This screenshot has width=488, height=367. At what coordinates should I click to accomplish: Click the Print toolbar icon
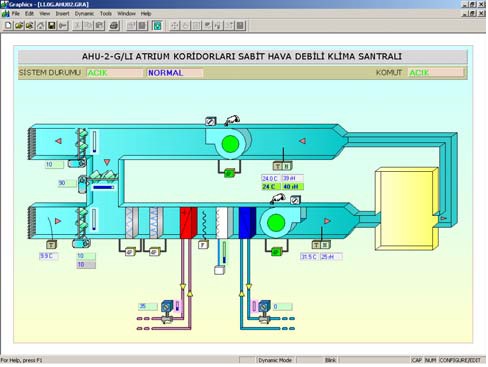(114, 26)
